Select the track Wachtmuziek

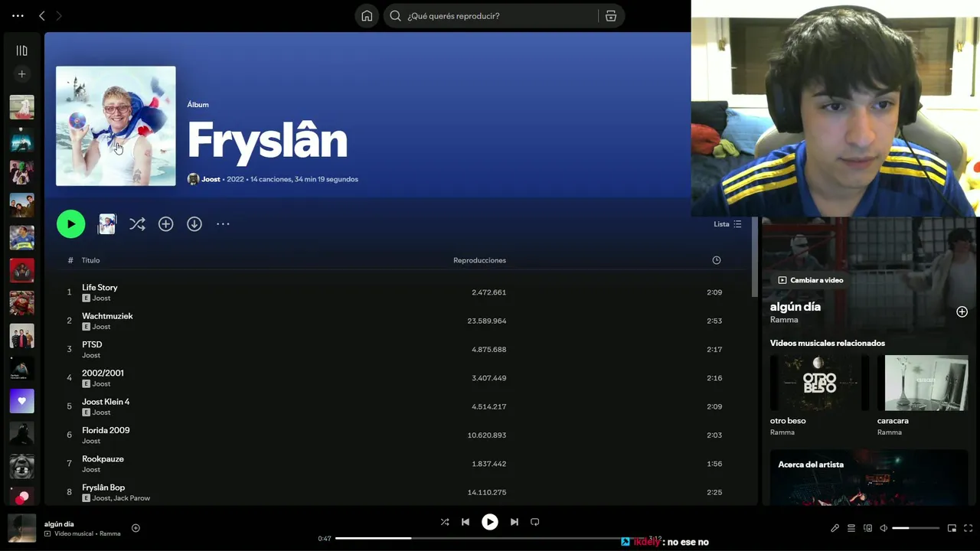tap(107, 315)
